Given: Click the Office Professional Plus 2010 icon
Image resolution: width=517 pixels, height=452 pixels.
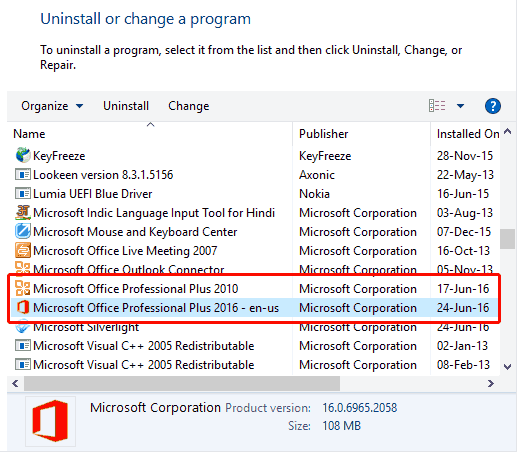Looking at the screenshot, I should click(x=23, y=288).
